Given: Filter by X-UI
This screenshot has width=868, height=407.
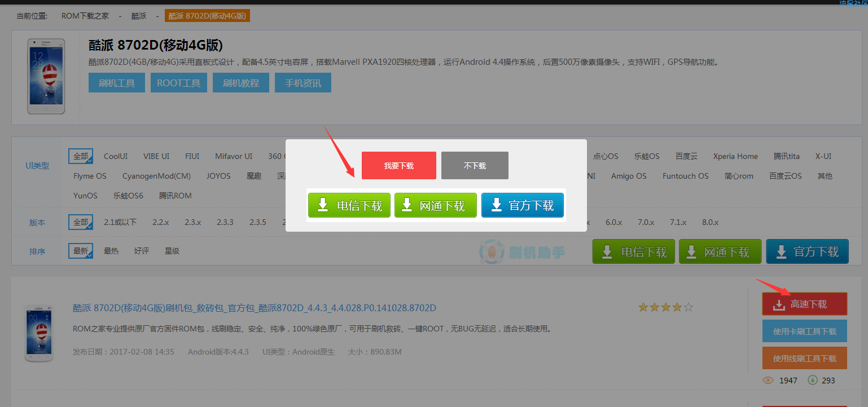Looking at the screenshot, I should click(x=823, y=156).
